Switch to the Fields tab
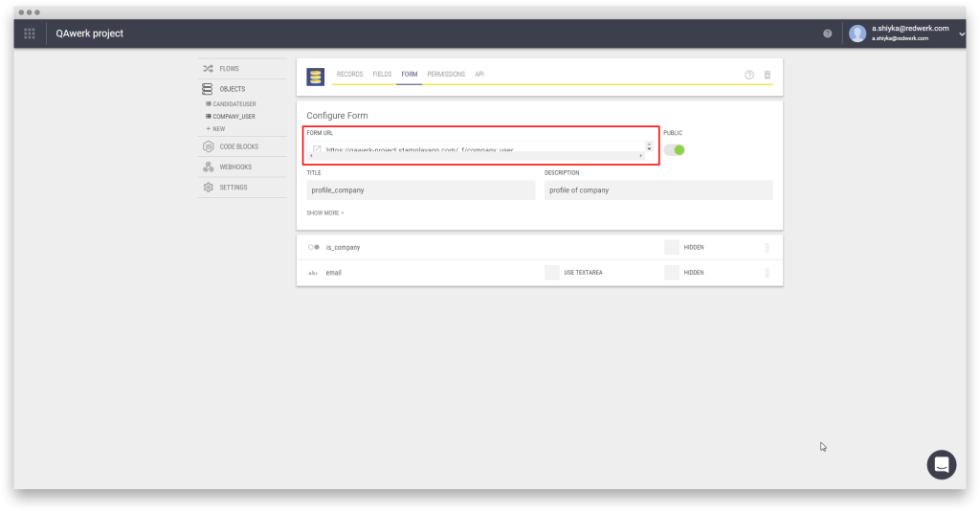980x511 pixels. (382, 75)
